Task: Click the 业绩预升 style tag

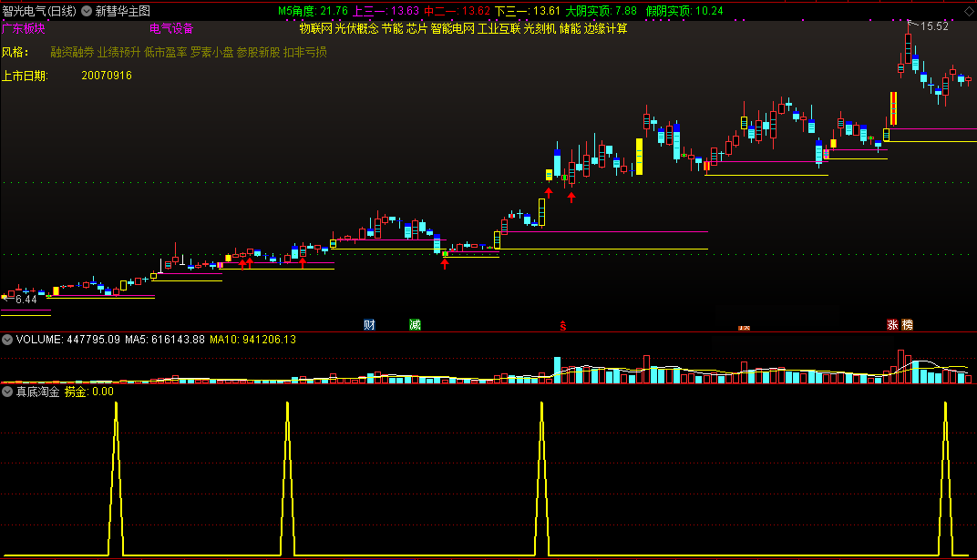Action: coord(119,52)
